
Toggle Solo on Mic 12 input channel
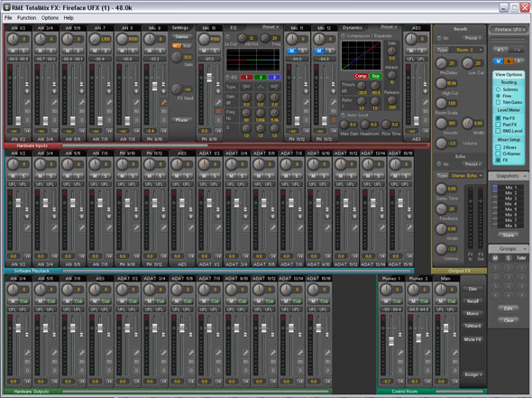pyautogui.click(x=329, y=51)
